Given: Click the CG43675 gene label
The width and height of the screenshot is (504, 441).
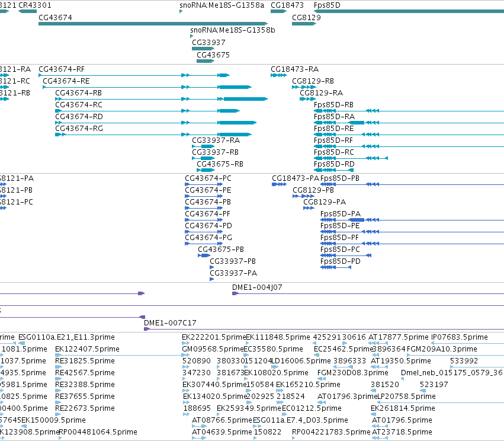Looking at the screenshot, I should tap(213, 55).
